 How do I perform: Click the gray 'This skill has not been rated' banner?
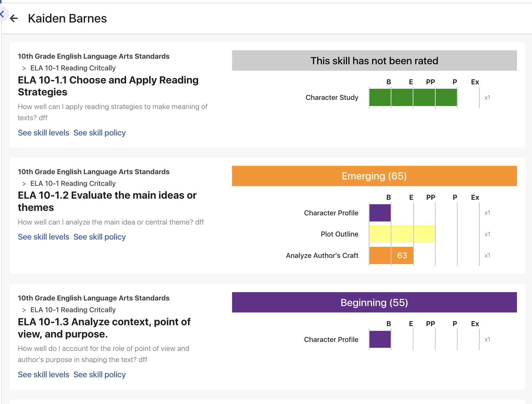tap(374, 61)
